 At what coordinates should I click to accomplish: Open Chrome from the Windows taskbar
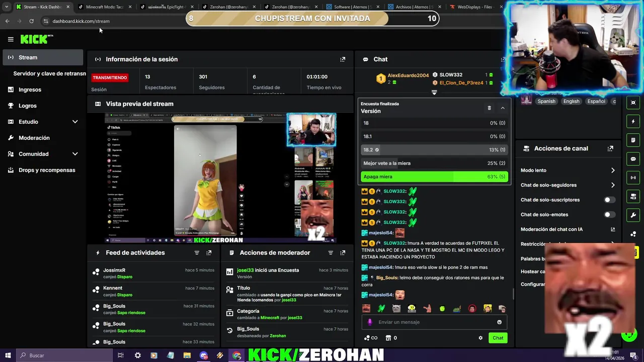click(236, 355)
